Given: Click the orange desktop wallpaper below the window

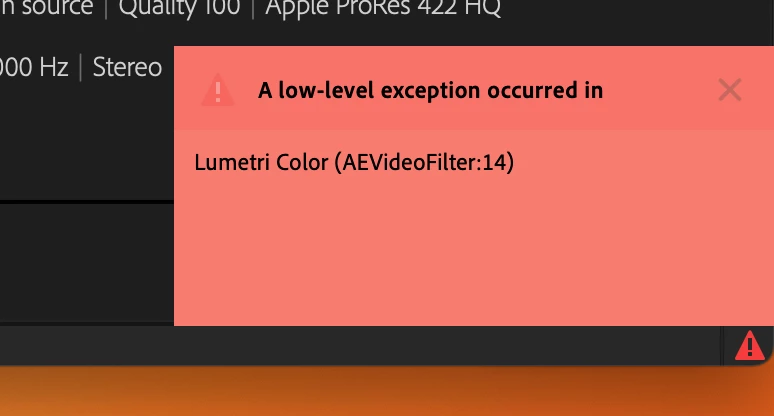Looking at the screenshot, I should click(387, 391).
